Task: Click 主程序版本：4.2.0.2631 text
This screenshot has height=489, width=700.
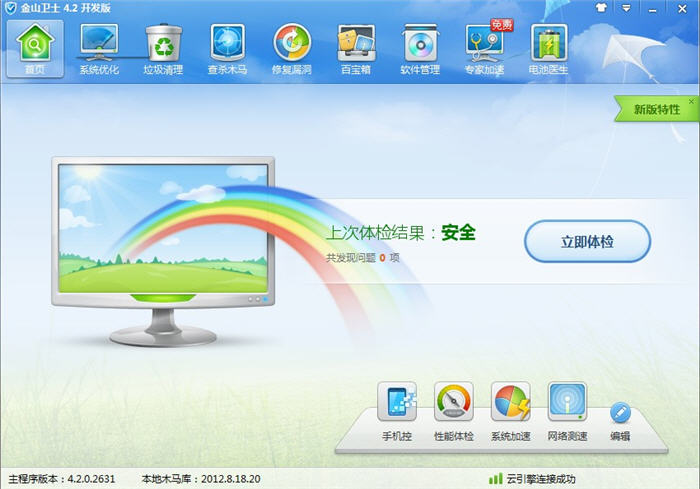Action: (62, 479)
